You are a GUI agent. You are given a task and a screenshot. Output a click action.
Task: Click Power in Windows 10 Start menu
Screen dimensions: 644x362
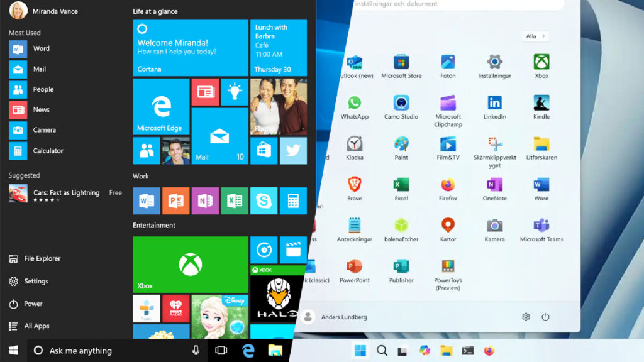25,304
